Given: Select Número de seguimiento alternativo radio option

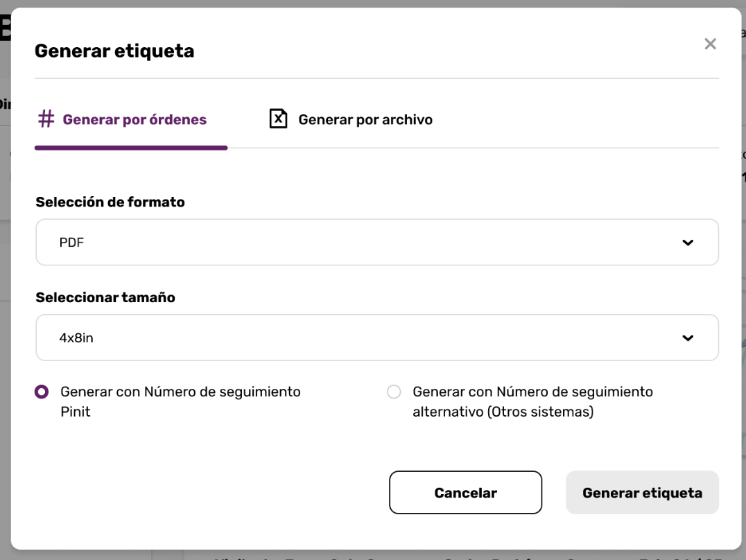Looking at the screenshot, I should 394,392.
